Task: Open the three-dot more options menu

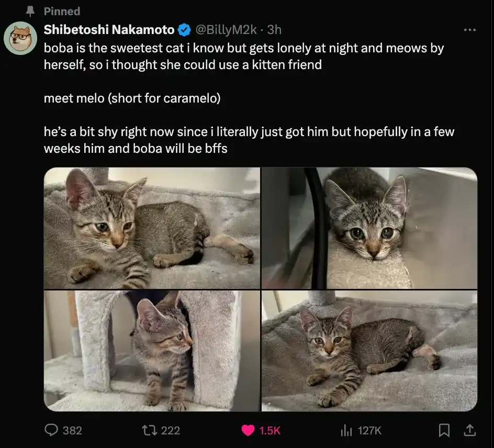Action: [470, 30]
